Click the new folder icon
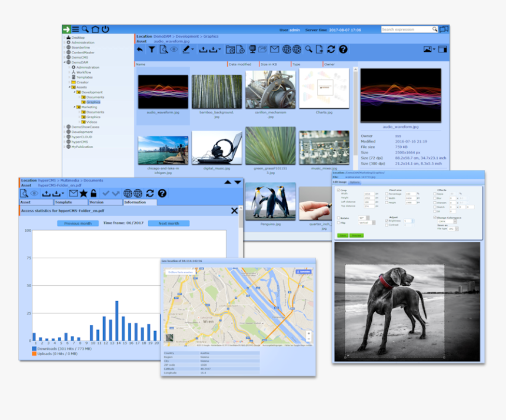 point(231,49)
